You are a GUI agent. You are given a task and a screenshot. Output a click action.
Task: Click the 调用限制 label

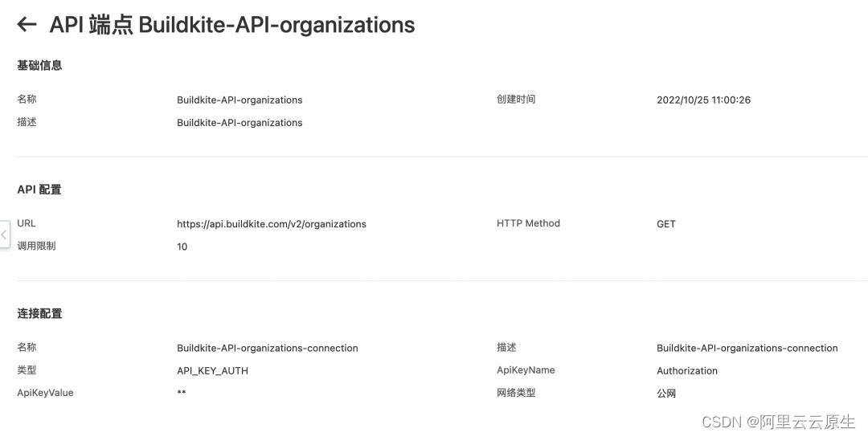pyautogui.click(x=36, y=246)
